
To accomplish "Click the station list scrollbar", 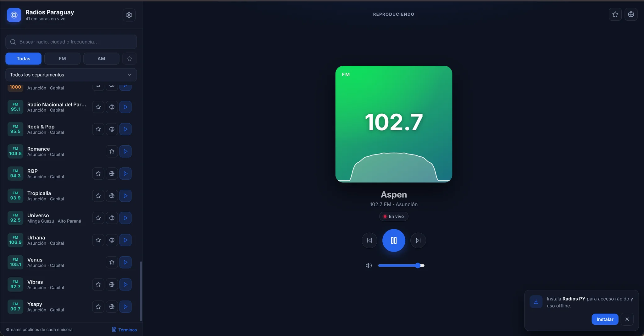I will (x=141, y=291).
